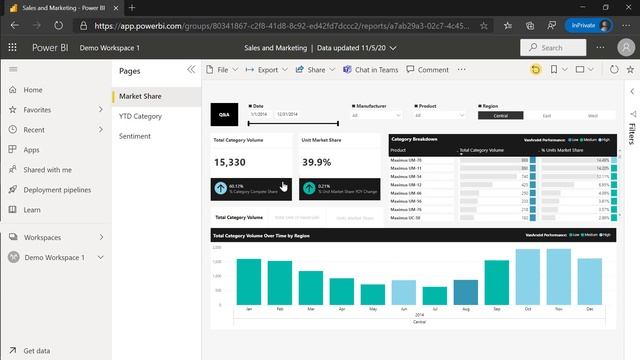Click the date slider start handle
The image size is (640, 360).
click(249, 123)
